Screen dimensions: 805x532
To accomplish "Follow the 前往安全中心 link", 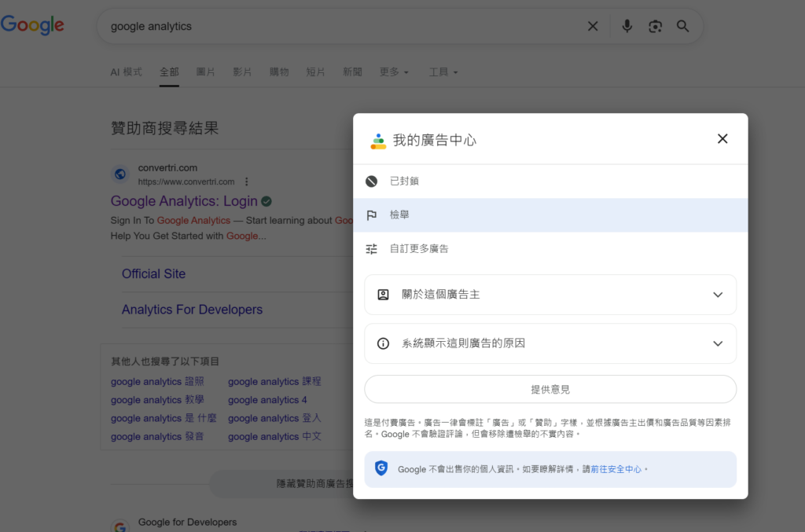I will pos(616,469).
